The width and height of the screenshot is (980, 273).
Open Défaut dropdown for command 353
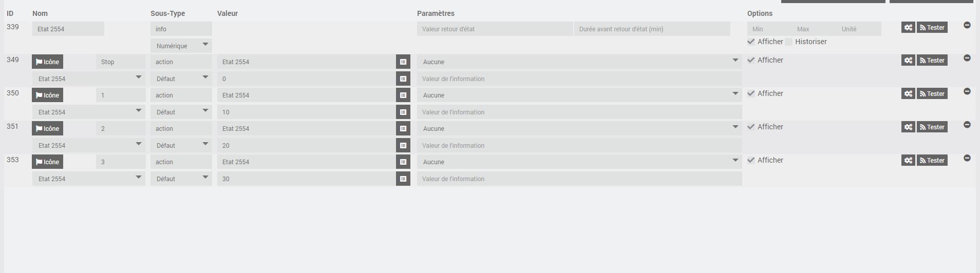point(181,179)
